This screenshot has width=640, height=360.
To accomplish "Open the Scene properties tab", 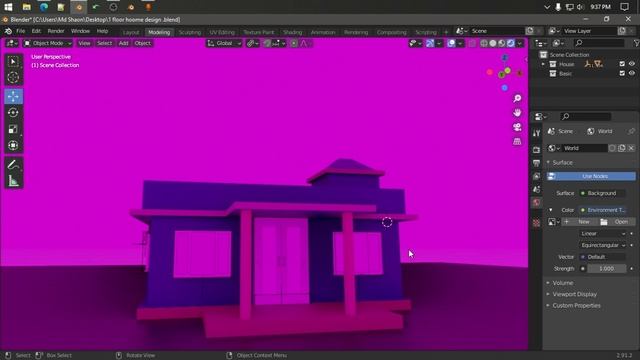I will tap(536, 189).
